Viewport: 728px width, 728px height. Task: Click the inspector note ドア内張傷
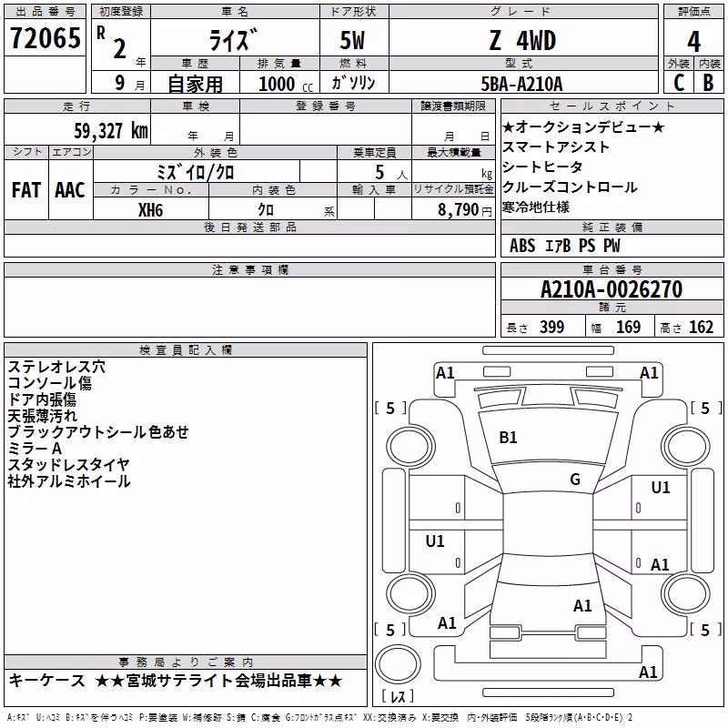(x=42, y=399)
